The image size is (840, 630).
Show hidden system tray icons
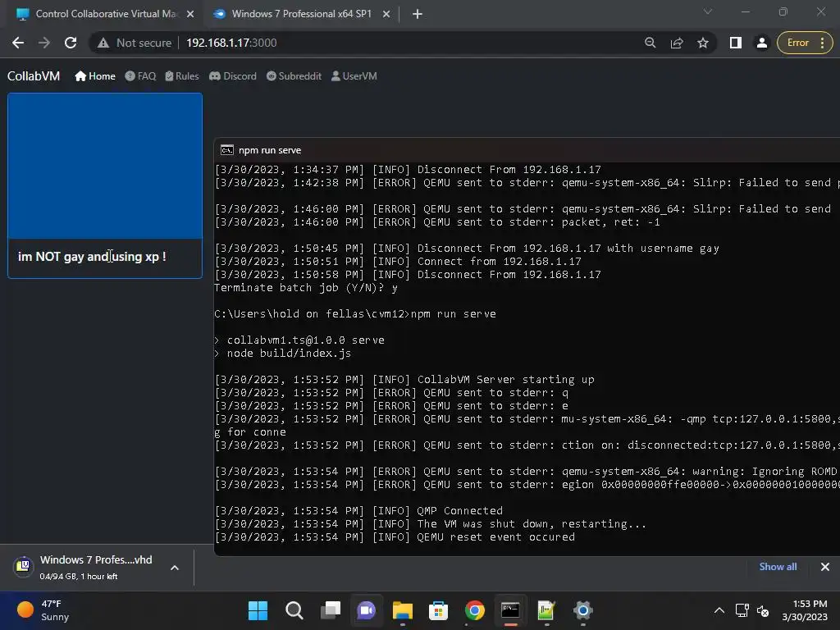[x=719, y=610]
